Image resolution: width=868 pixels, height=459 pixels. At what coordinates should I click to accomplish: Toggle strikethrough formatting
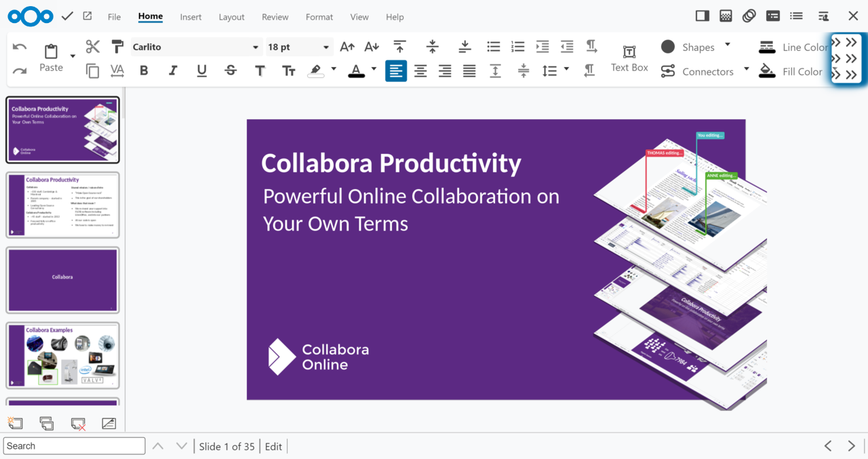(231, 71)
